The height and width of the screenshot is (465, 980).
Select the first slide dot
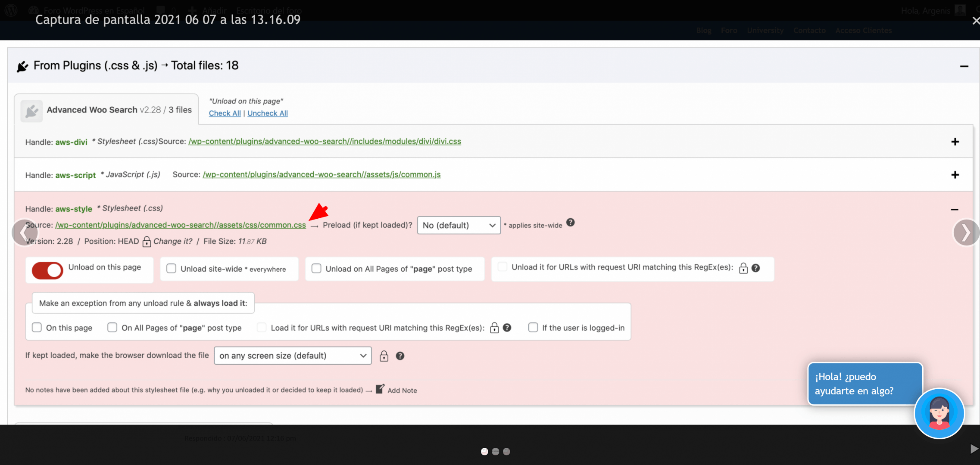click(x=484, y=451)
